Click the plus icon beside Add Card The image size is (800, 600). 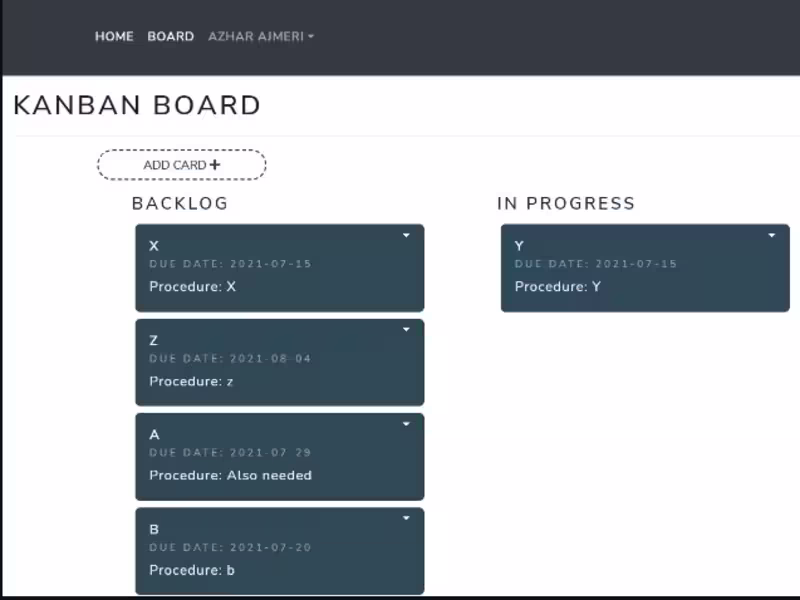pos(215,165)
